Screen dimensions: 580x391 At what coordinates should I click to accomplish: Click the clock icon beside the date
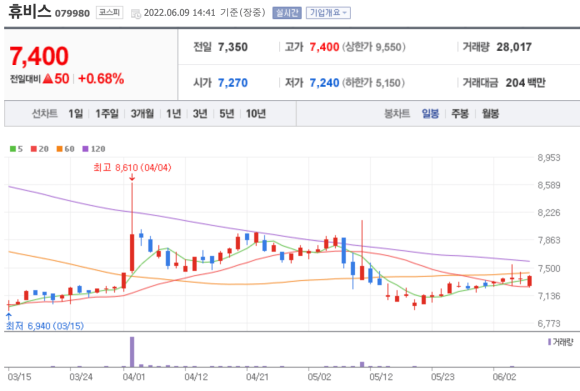pyautogui.click(x=136, y=14)
